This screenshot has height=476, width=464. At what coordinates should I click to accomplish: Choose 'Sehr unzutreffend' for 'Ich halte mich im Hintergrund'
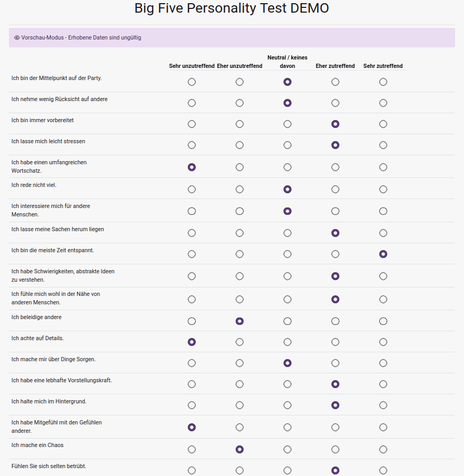(x=191, y=405)
